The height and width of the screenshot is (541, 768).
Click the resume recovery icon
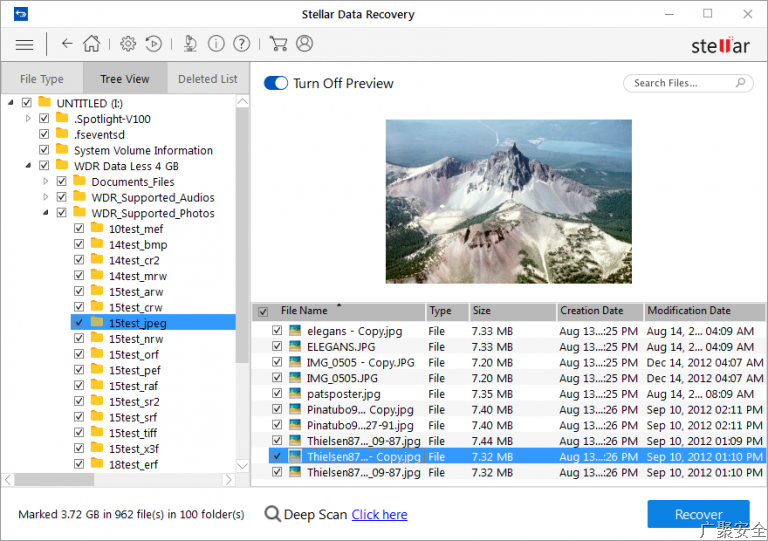(x=154, y=44)
